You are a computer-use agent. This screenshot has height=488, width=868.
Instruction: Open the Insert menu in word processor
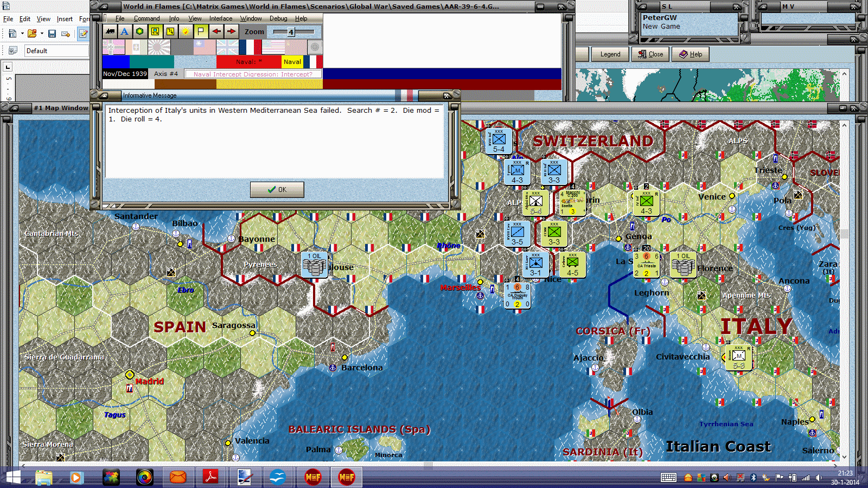coord(65,19)
